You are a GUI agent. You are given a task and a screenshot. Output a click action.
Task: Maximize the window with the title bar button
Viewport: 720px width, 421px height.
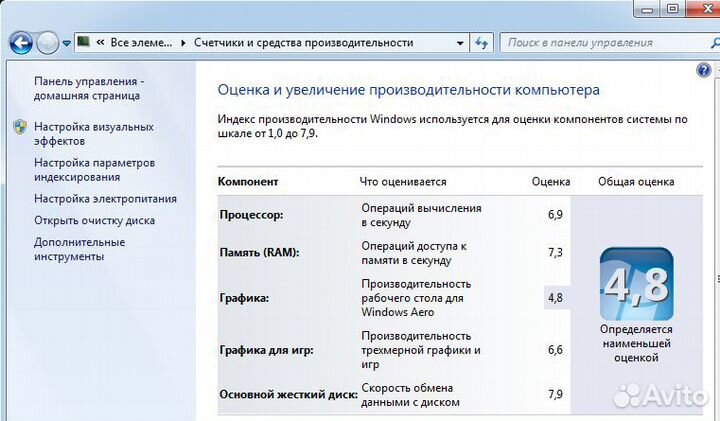[673, 9]
